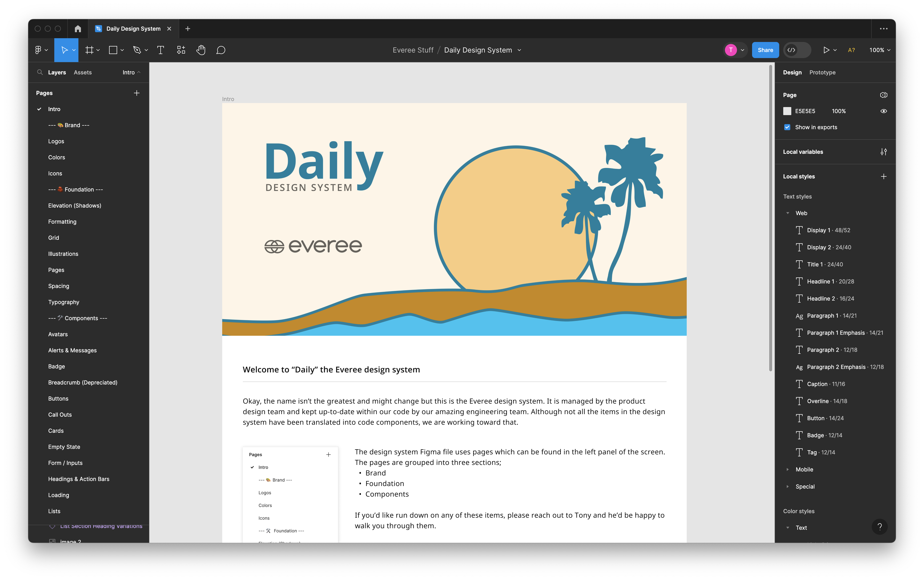Open the Colors page
The width and height of the screenshot is (924, 580).
click(56, 157)
